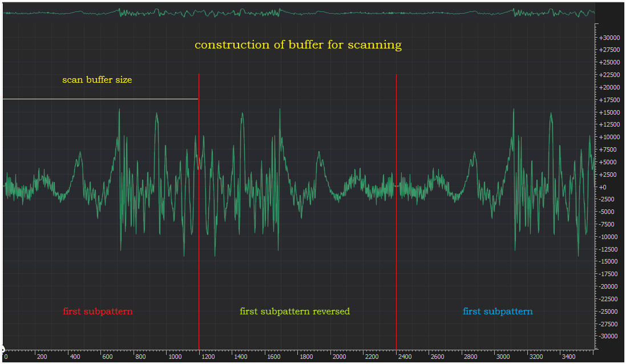Click the +30000 amplitude scale label
The image size is (626, 364).
[x=608, y=38]
